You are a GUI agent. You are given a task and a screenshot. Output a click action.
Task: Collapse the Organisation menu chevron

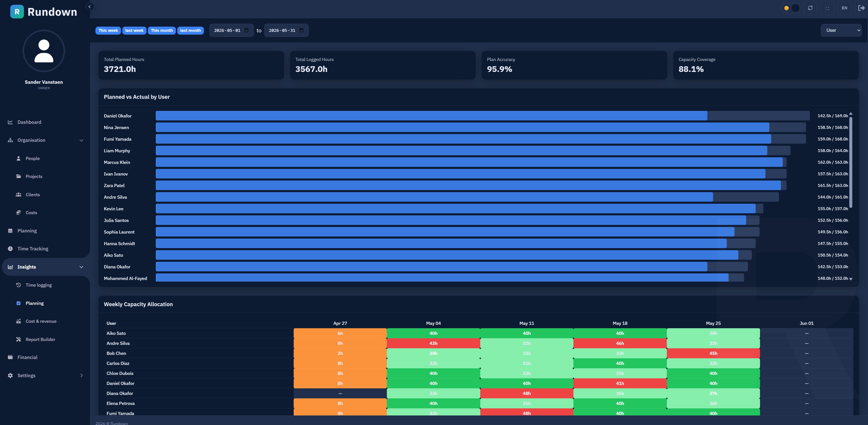[81, 140]
